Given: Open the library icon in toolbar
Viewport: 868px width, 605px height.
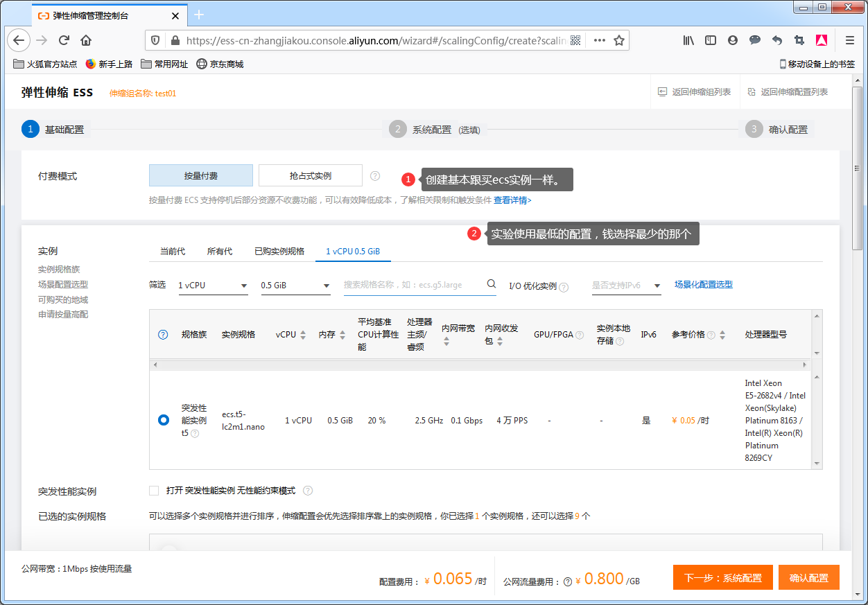Looking at the screenshot, I should (688, 40).
